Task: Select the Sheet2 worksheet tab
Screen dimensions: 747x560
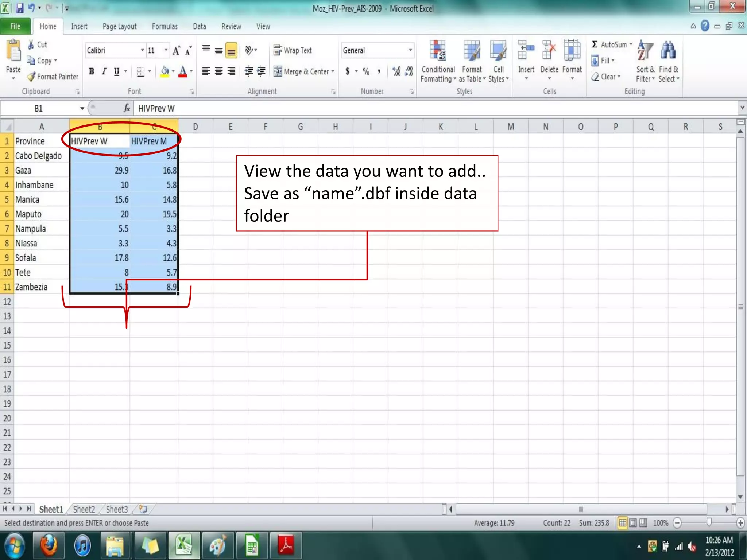Action: pyautogui.click(x=84, y=509)
